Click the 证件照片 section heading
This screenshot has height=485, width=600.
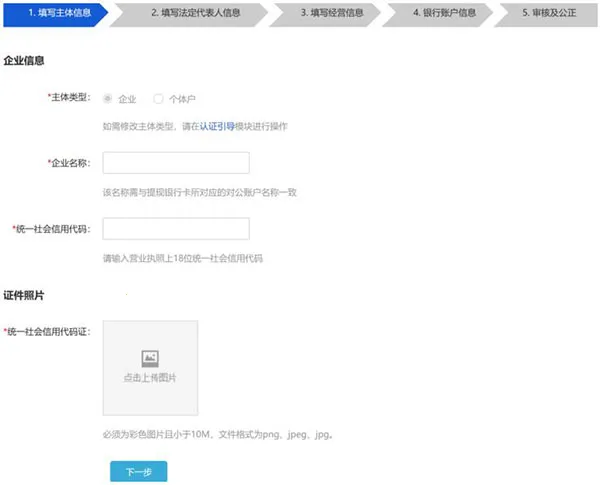pyautogui.click(x=24, y=296)
